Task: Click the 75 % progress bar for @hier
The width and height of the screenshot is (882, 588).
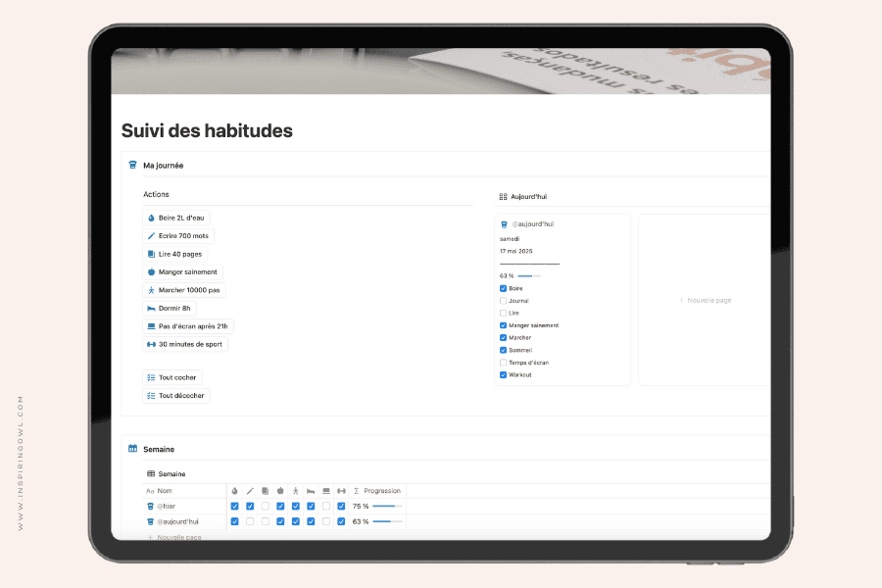Action: coord(385,507)
